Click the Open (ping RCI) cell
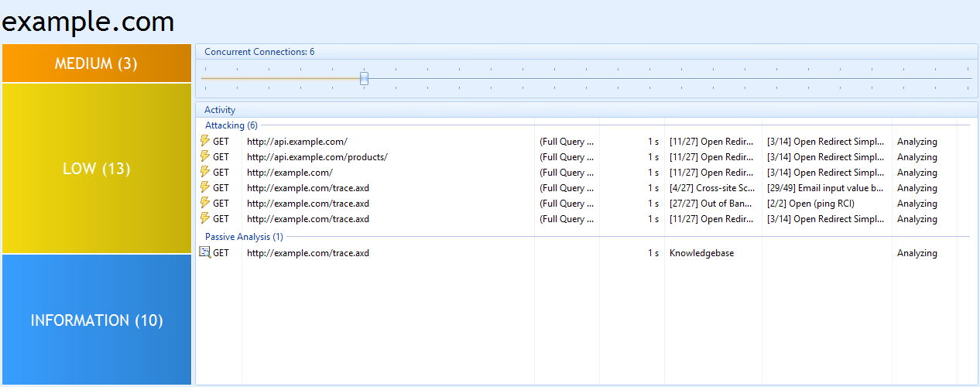This screenshot has width=980, height=387. (810, 204)
